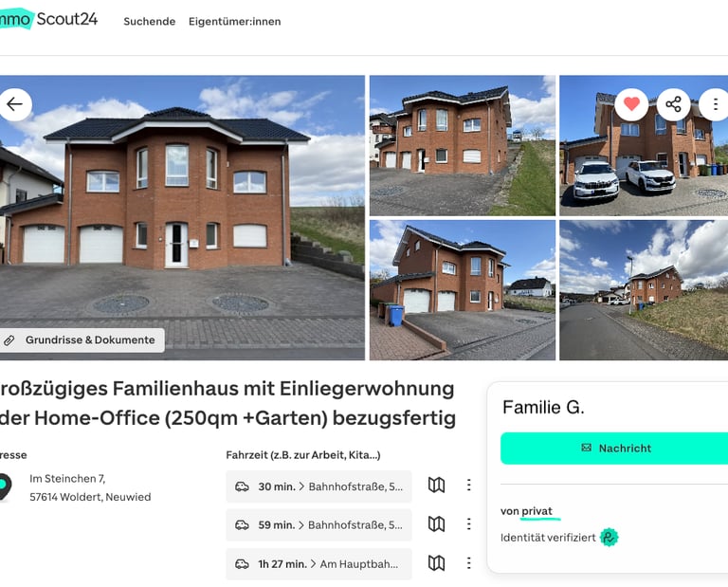Open options for the 1h 27 min. entry
This screenshot has width=728, height=587.
pos(469,563)
